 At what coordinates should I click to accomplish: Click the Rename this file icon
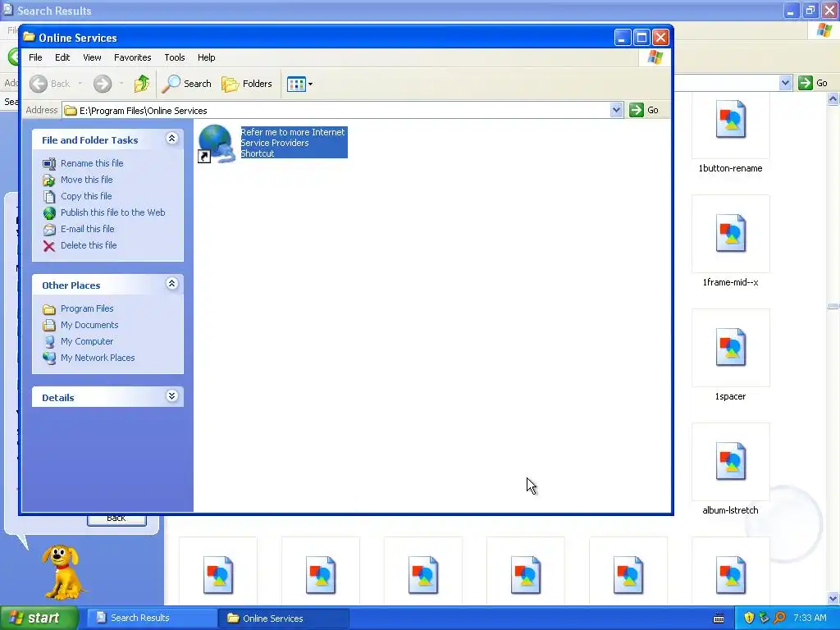48,163
